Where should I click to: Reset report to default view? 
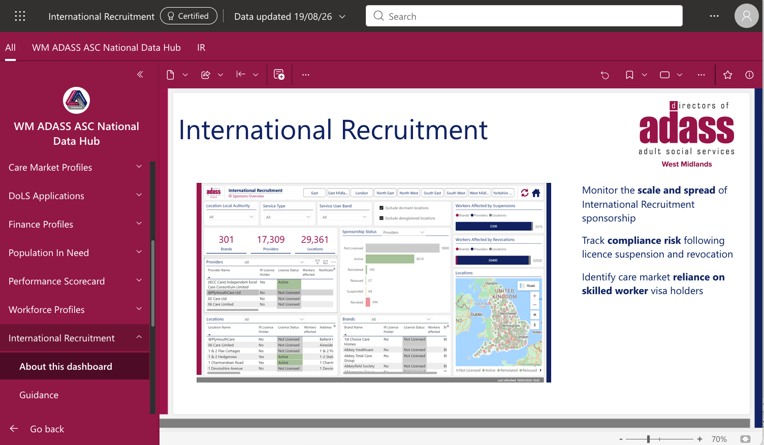point(605,75)
